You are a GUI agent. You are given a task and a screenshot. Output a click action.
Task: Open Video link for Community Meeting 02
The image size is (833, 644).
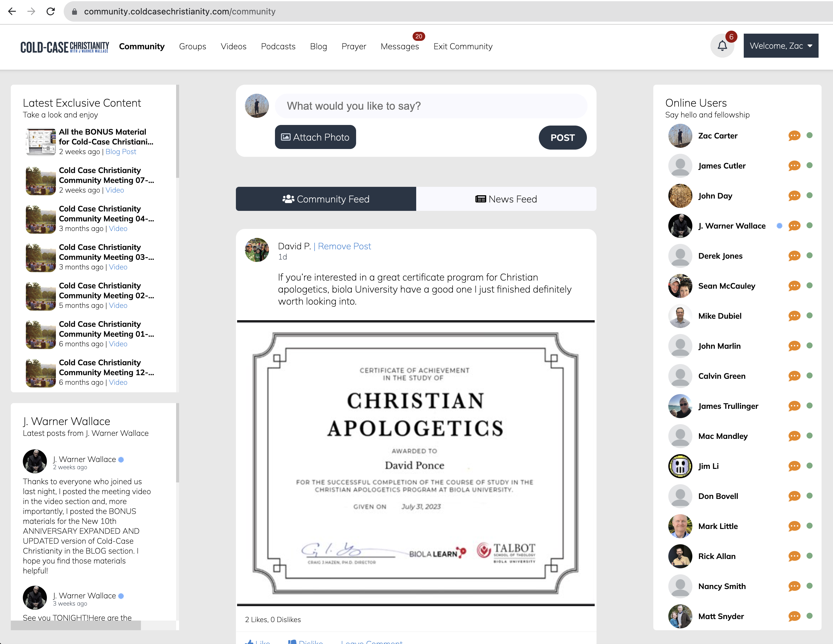118,306
